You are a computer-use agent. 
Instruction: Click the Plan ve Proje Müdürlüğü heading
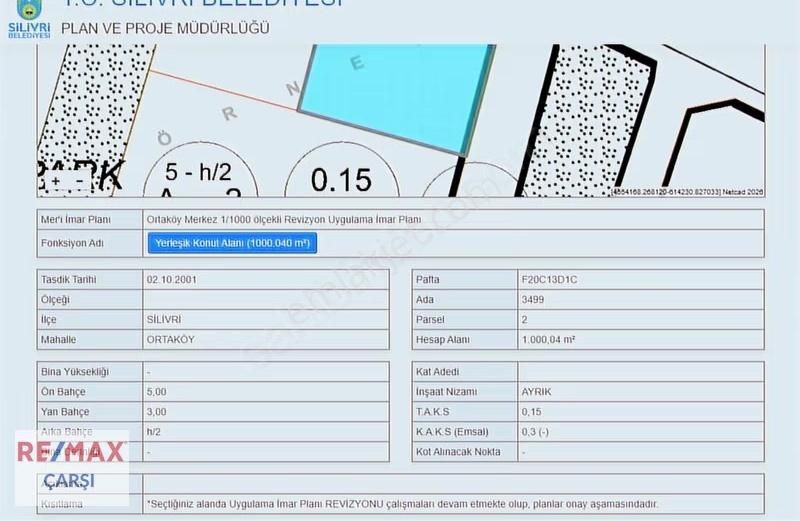click(x=165, y=28)
